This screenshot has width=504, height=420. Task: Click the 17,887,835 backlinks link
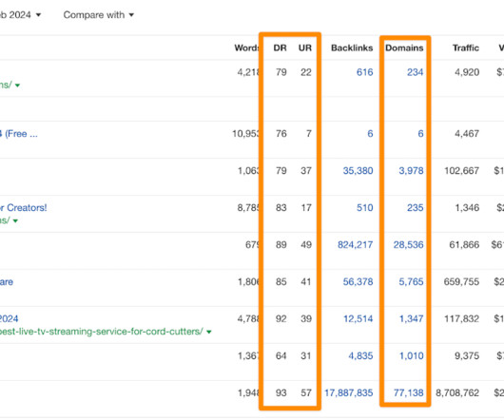pos(349,392)
